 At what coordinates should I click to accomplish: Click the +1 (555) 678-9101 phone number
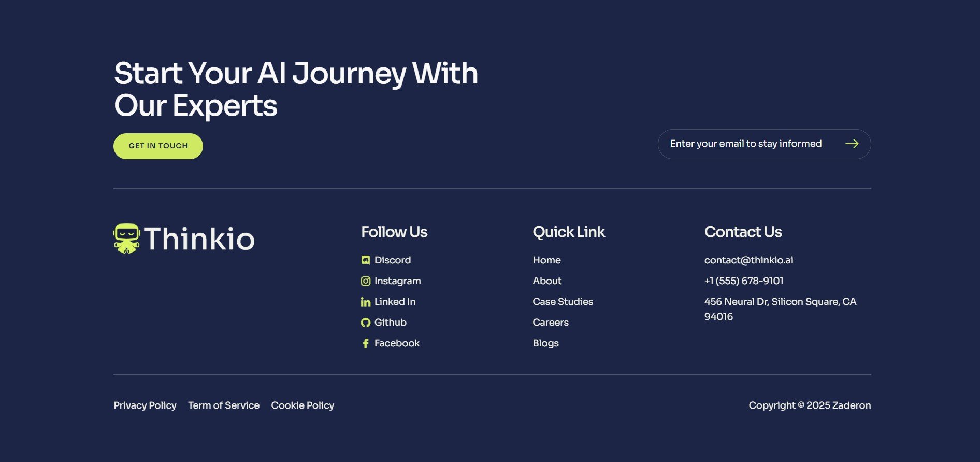pyautogui.click(x=744, y=281)
